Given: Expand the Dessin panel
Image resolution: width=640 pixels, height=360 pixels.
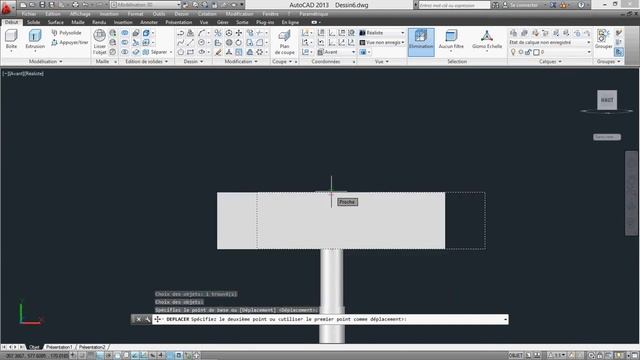Looking at the screenshot, I should pos(193,62).
